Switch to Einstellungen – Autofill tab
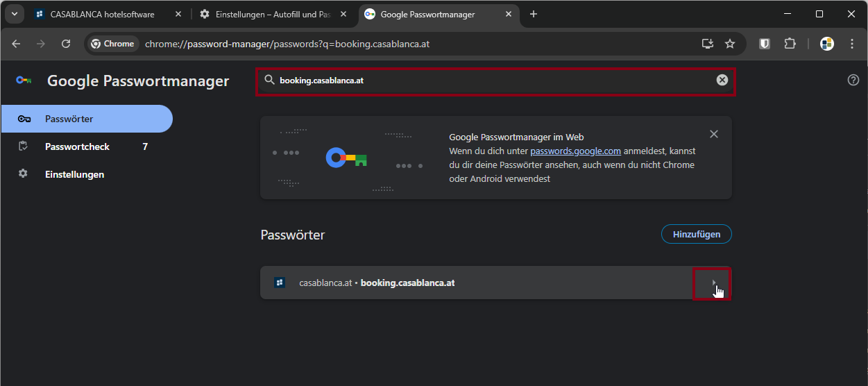Viewport: 868px width, 386px height. click(x=271, y=14)
